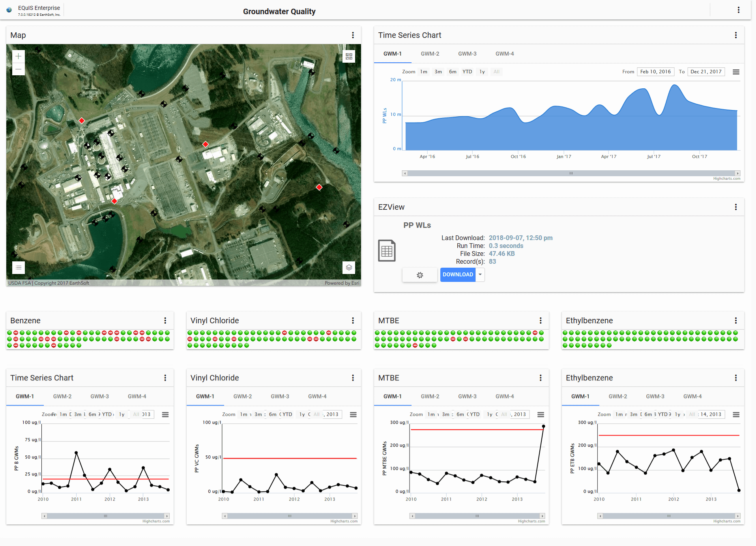756x546 pixels.
Task: Open the EZView report settings gear
Action: click(419, 274)
